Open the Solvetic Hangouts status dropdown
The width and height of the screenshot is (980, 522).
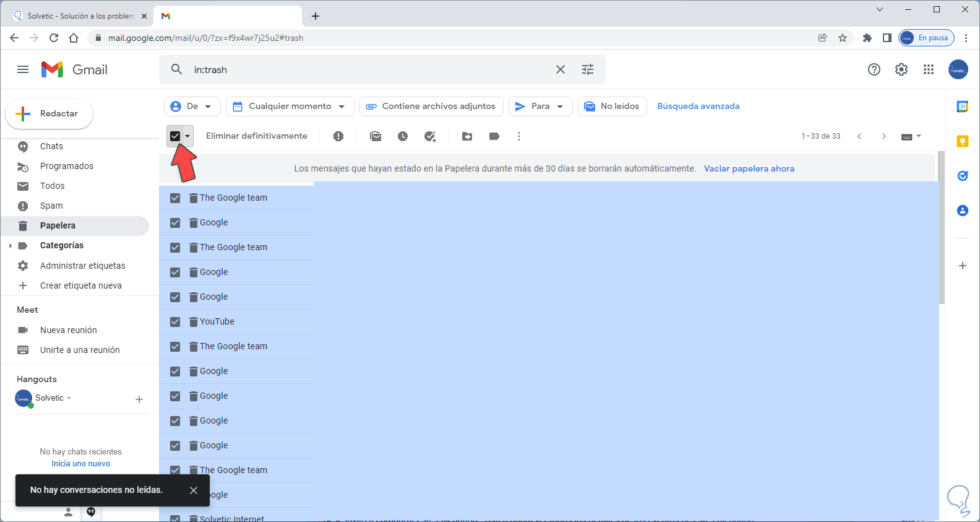click(x=69, y=398)
